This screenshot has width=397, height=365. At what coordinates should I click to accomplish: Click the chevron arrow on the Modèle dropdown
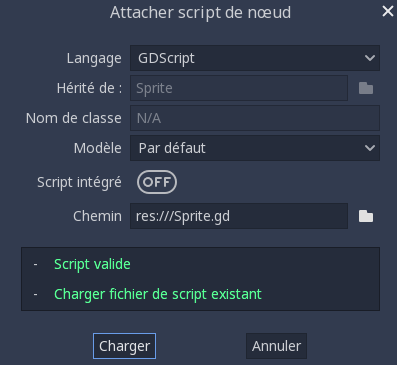[370, 148]
